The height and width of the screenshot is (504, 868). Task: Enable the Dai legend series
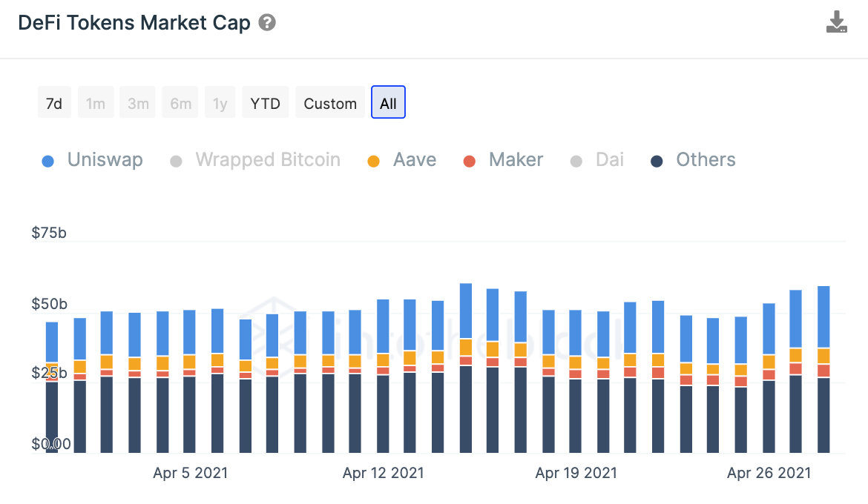[x=596, y=160]
